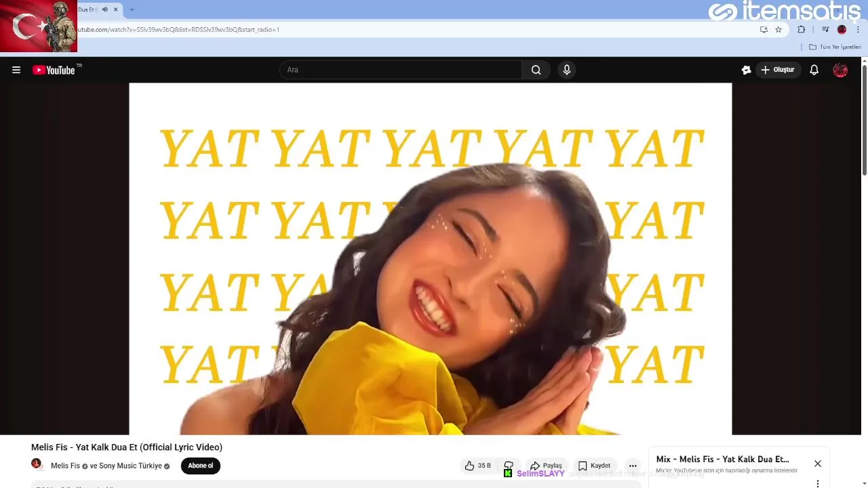Open the Melis Fis channel name link

[65, 466]
